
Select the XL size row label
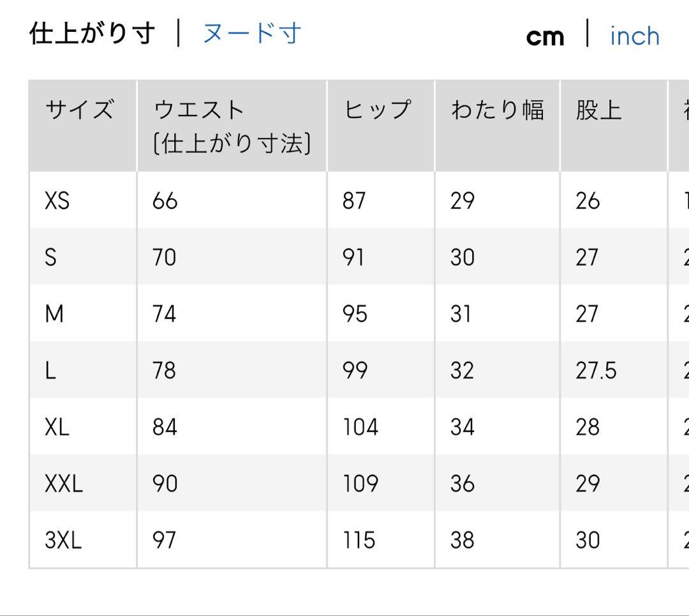coord(57,427)
